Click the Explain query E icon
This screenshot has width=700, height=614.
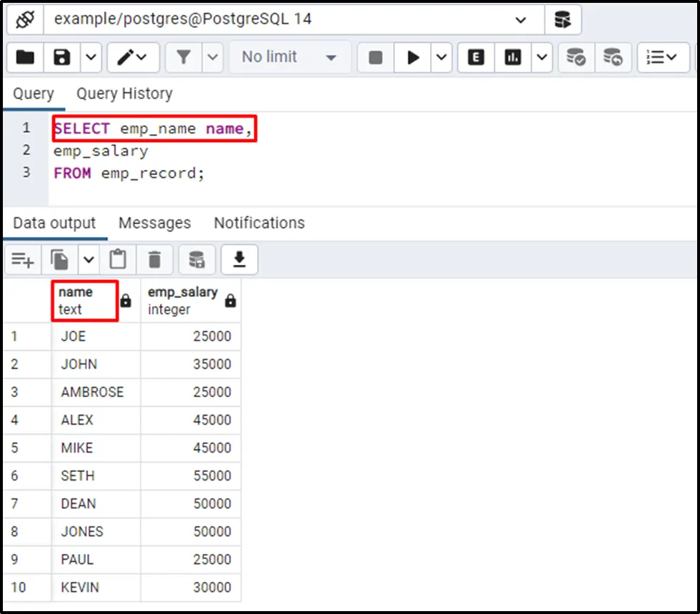(x=476, y=58)
